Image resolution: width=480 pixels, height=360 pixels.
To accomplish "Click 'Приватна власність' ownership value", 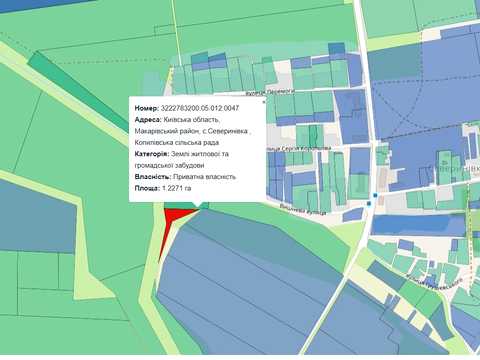I will pyautogui.click(x=205, y=177).
